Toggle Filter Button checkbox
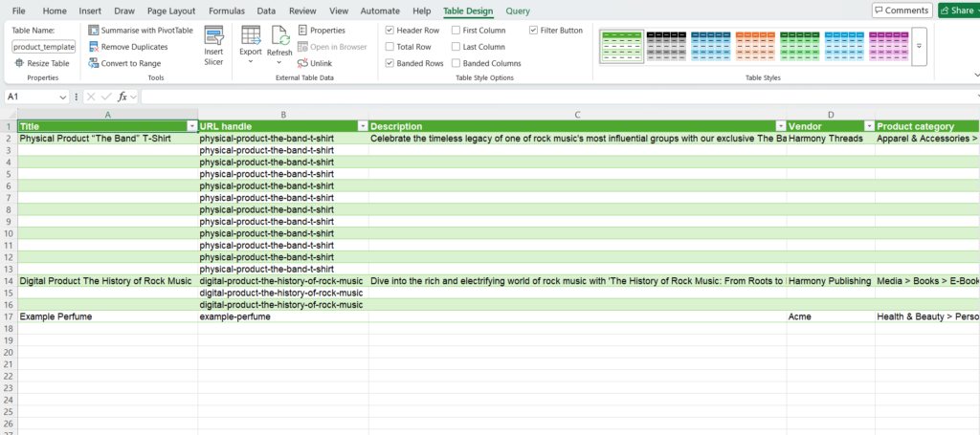 (533, 30)
